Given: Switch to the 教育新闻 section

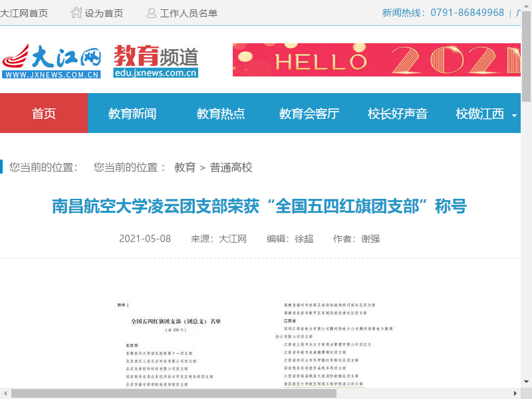Looking at the screenshot, I should coord(130,113).
